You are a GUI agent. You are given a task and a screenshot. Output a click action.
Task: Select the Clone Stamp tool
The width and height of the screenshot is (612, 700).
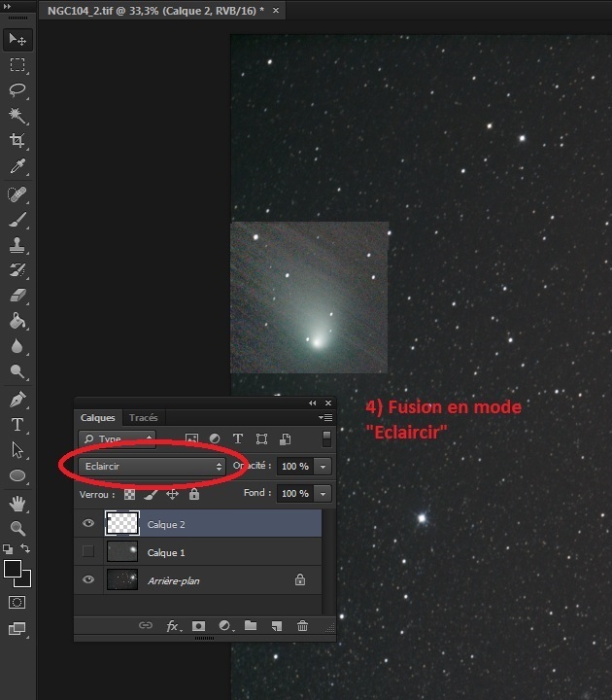click(17, 245)
